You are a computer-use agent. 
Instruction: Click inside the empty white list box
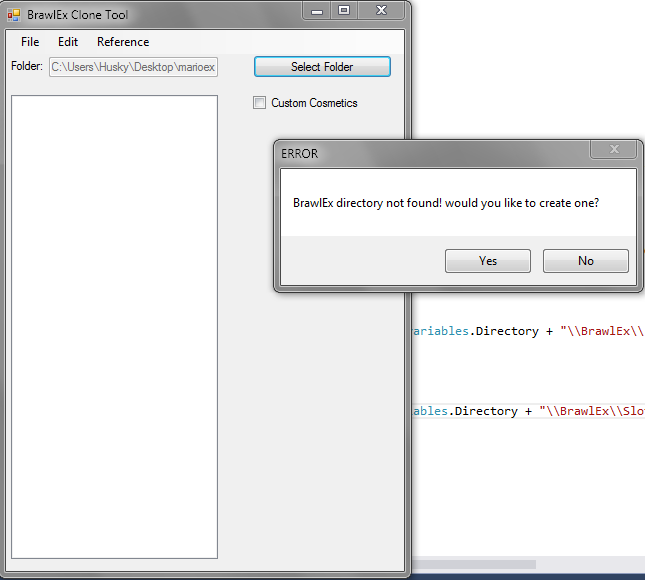[114, 327]
